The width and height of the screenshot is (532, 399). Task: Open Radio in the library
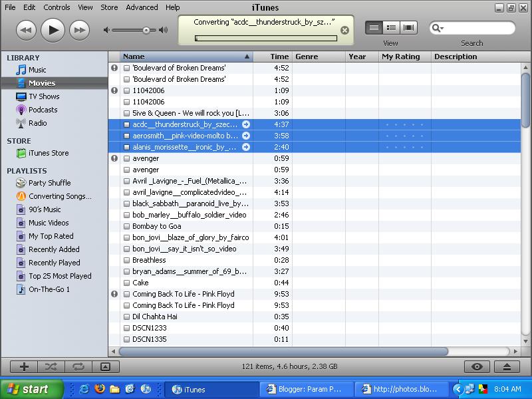[55, 123]
